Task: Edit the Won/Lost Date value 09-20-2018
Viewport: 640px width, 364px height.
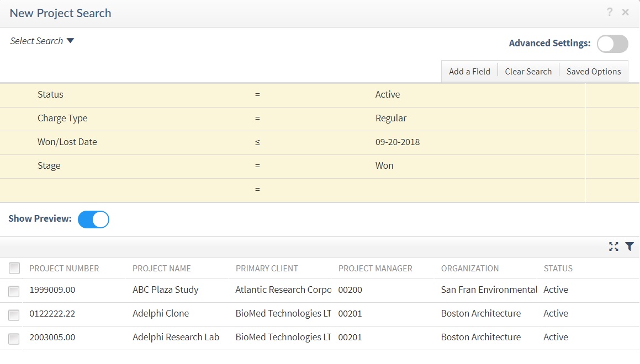Action: 398,142
